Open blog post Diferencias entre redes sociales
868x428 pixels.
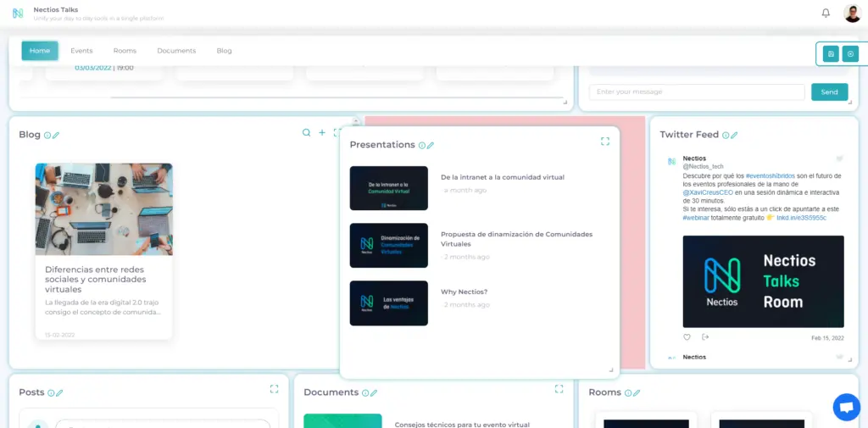(x=96, y=279)
